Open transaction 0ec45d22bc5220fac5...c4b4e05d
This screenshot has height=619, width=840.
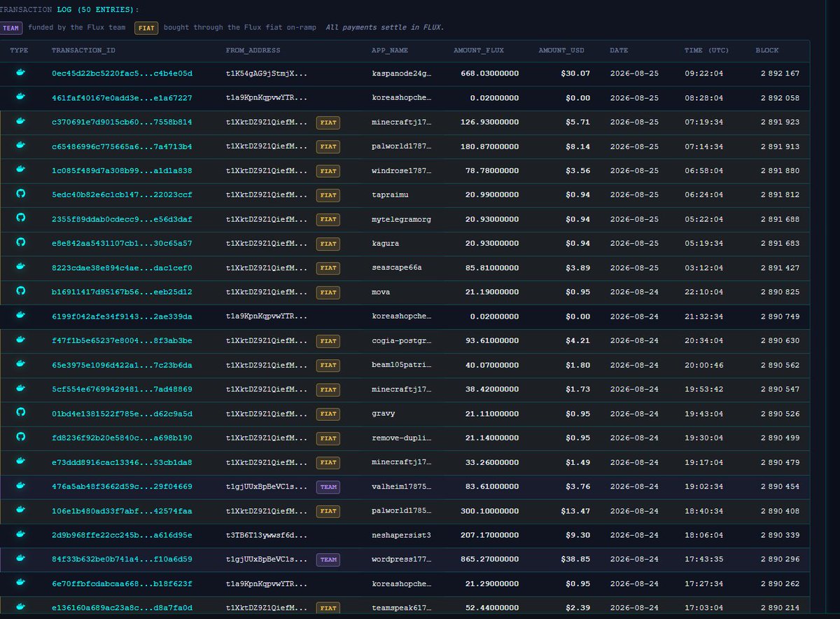point(122,74)
